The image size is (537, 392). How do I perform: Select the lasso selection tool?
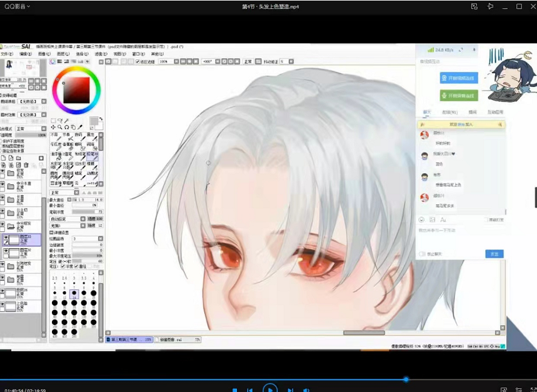60,121
